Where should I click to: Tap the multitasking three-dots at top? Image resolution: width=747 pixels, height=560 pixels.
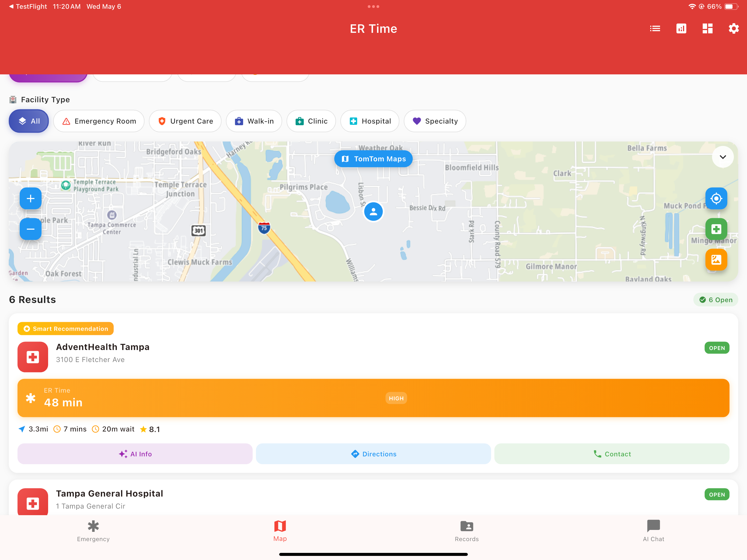373,6
